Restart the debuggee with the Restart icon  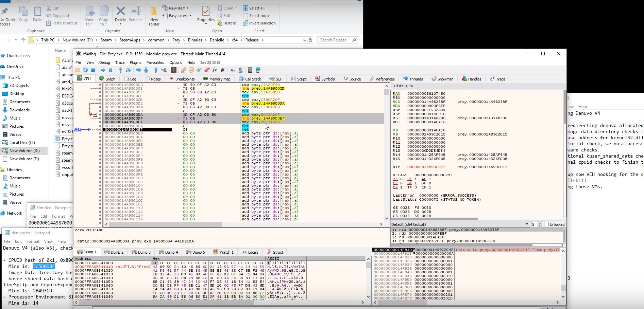(85, 70)
